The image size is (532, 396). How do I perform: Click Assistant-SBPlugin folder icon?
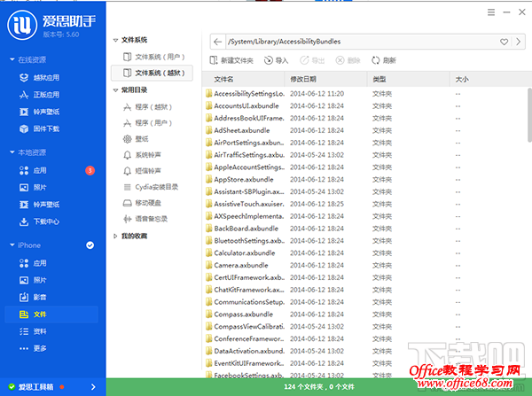point(208,191)
